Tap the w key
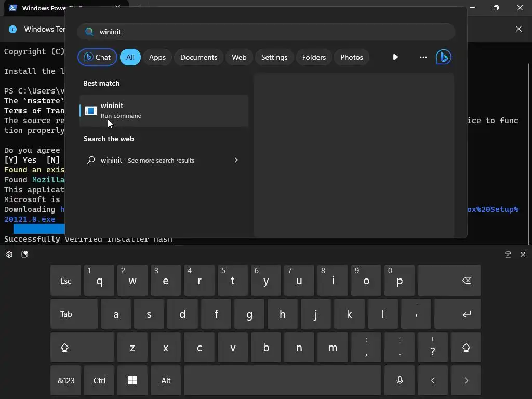 click(132, 280)
